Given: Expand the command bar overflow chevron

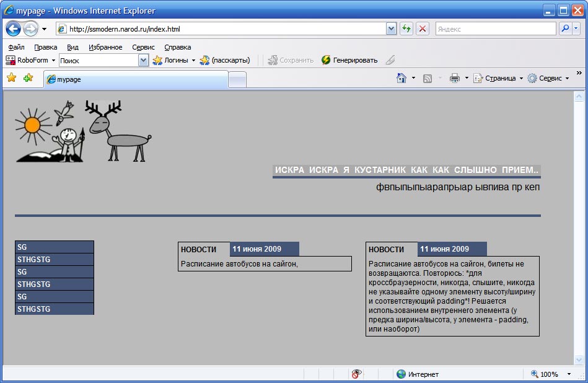Looking at the screenshot, I should click(579, 73).
